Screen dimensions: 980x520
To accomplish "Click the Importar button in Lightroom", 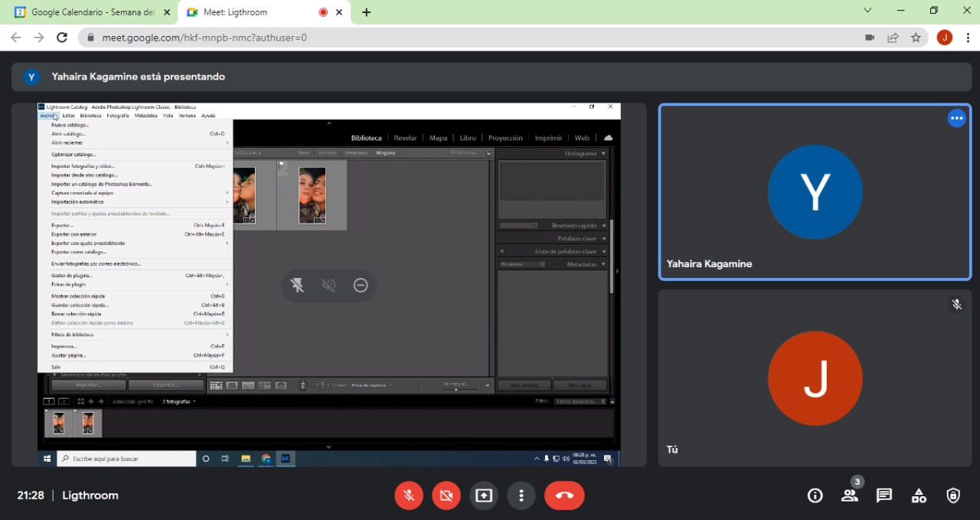I will point(89,385).
